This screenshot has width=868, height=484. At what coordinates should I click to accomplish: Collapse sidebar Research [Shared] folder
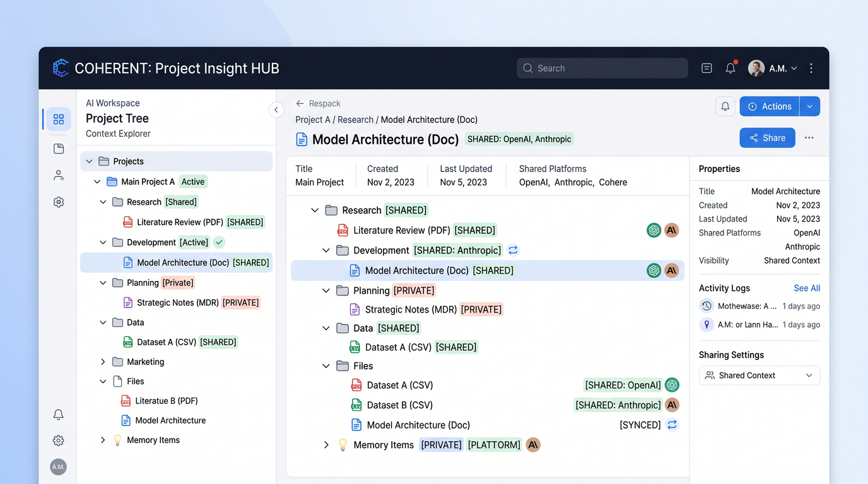[103, 202]
